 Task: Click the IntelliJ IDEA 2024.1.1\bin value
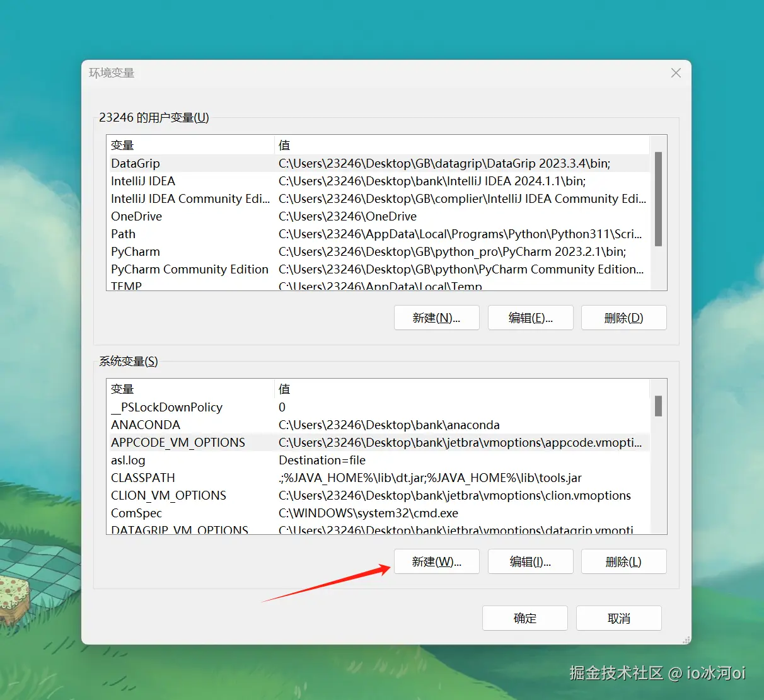(432, 181)
